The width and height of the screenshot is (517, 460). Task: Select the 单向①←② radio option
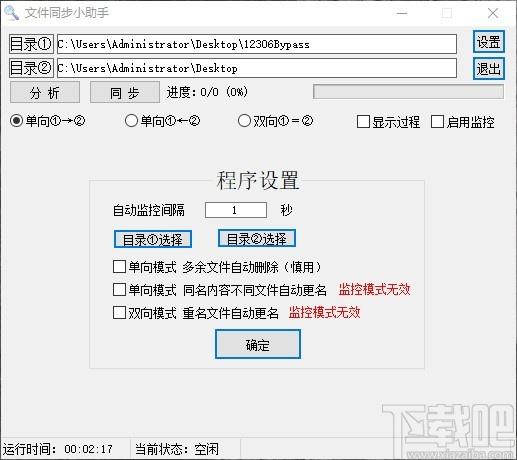point(162,121)
